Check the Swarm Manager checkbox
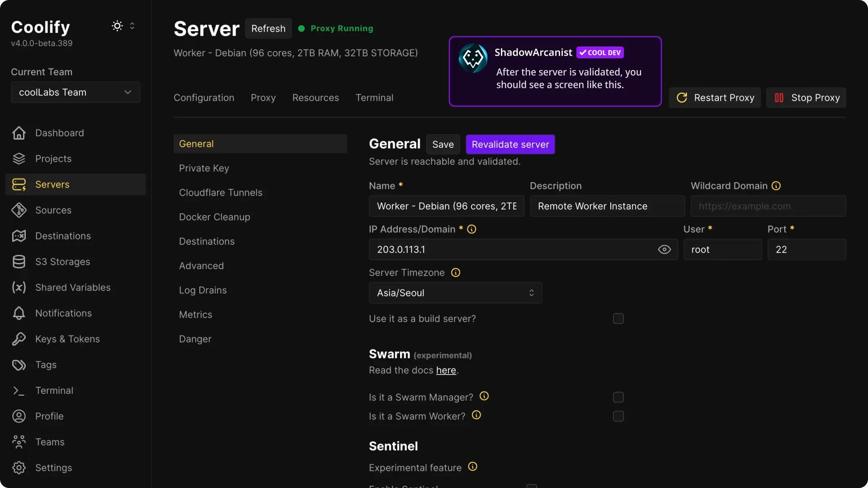Viewport: 868px width, 488px height. (618, 397)
